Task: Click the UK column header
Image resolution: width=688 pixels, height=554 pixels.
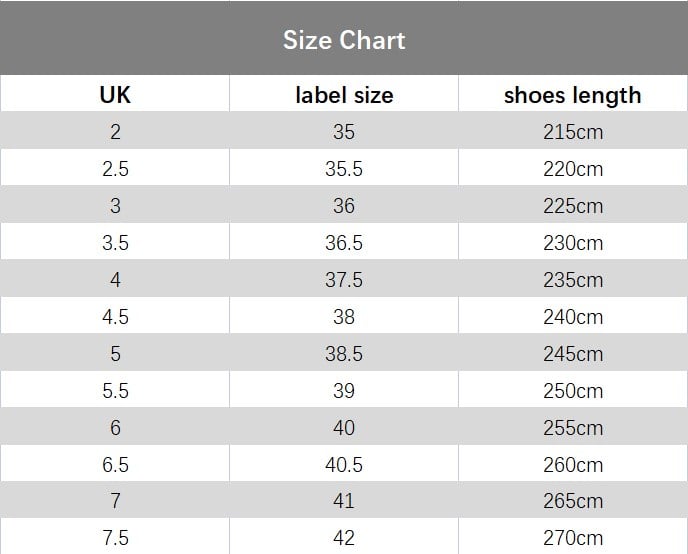Action: click(x=115, y=95)
